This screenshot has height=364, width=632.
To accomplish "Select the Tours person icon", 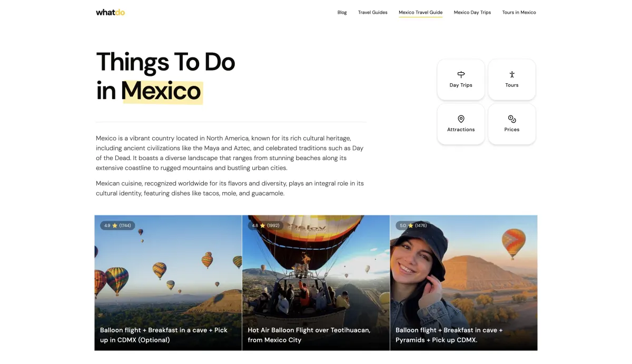I will [x=512, y=75].
